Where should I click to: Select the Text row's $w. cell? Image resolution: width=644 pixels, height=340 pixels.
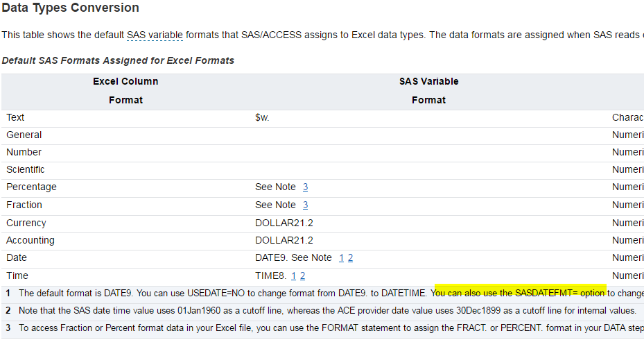tap(262, 118)
